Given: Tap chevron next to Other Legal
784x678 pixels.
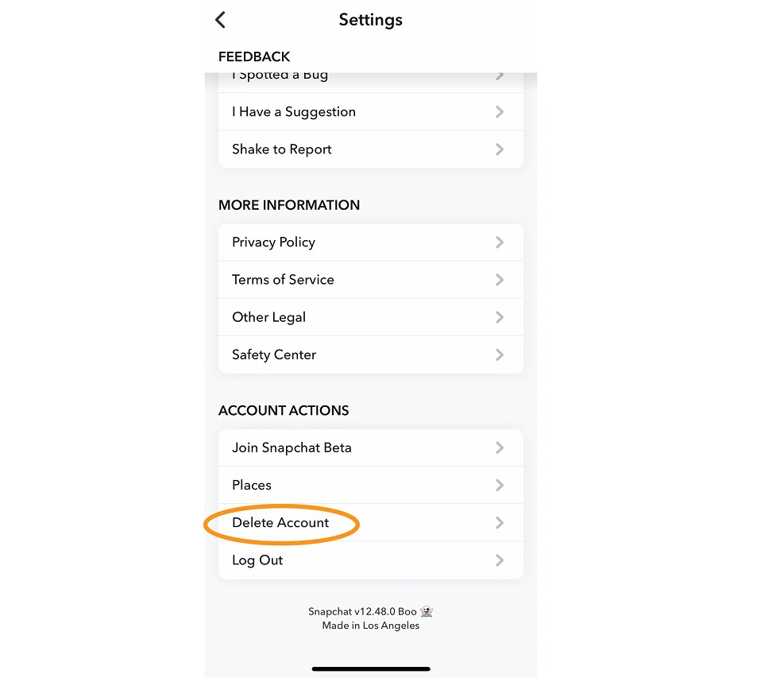Looking at the screenshot, I should [500, 317].
